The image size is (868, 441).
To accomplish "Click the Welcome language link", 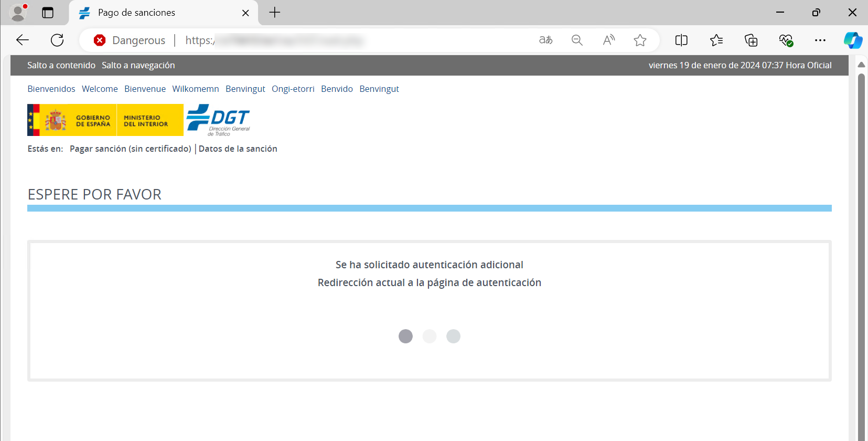I will coord(100,89).
